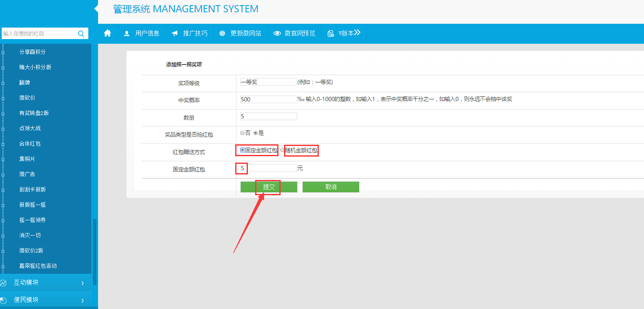Click the search magnifier icon in sidebar

click(x=81, y=34)
